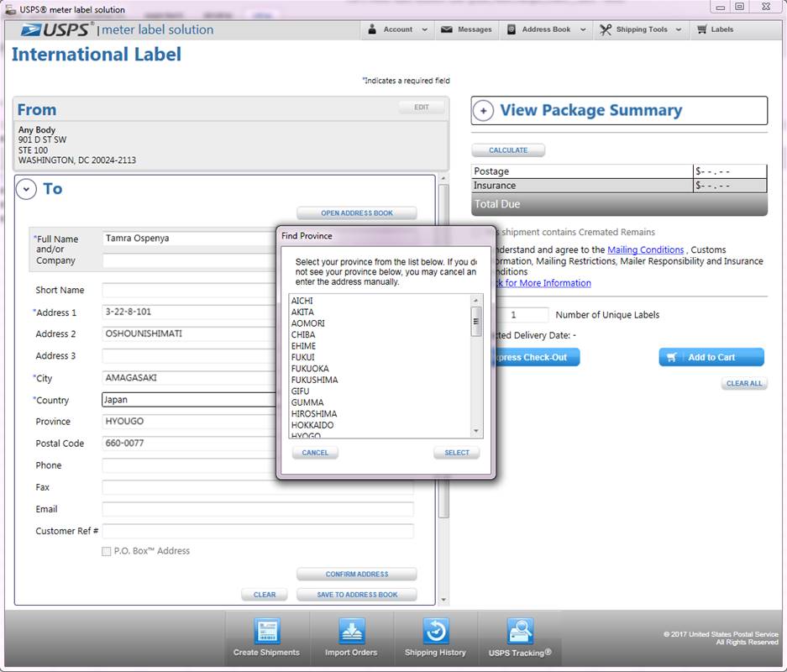Click the province list scrollbar thumb

point(476,322)
